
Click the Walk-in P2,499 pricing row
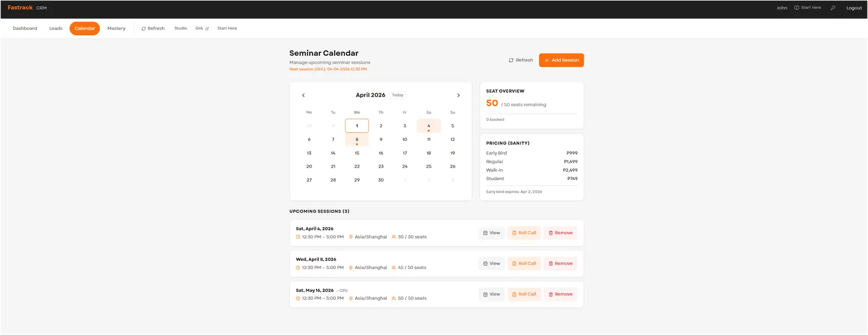pyautogui.click(x=532, y=170)
